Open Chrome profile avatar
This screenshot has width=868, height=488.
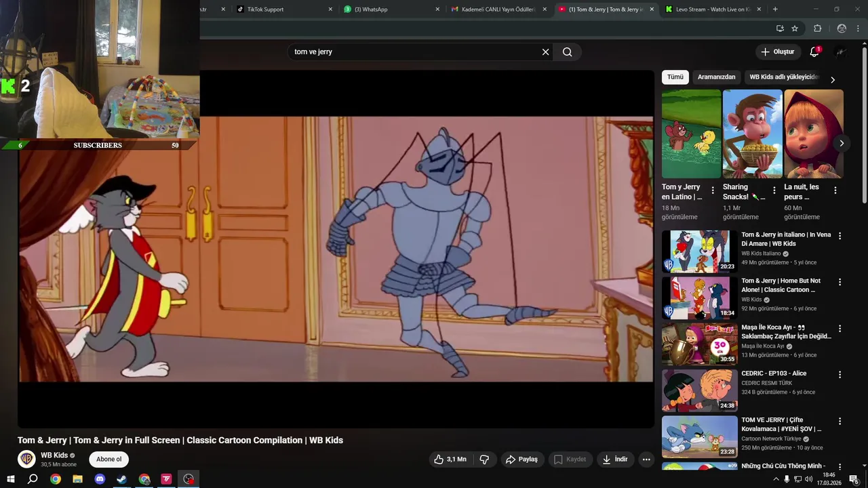842,28
